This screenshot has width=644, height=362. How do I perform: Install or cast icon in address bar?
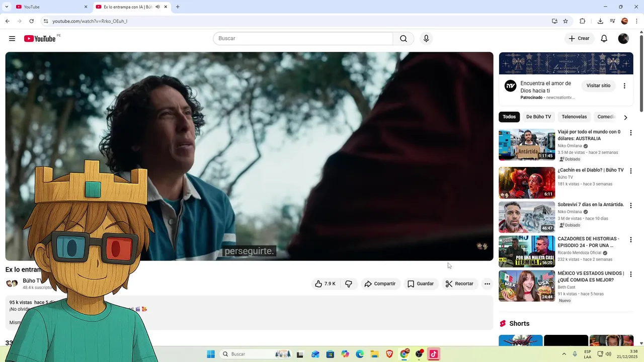pos(554,21)
